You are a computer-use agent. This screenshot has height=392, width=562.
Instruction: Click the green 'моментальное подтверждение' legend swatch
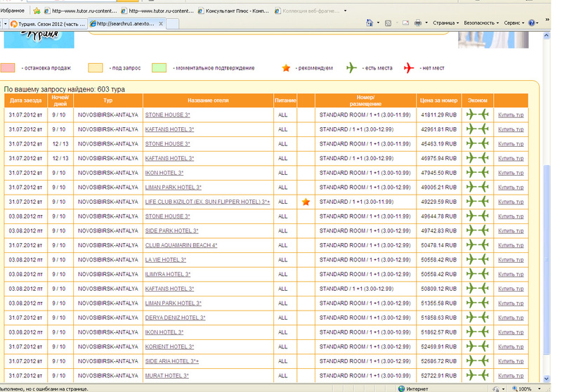pos(159,68)
